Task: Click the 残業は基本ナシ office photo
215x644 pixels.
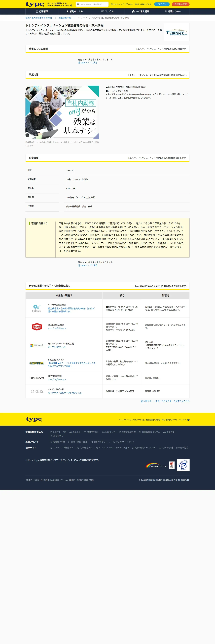Action: (x=62, y=112)
